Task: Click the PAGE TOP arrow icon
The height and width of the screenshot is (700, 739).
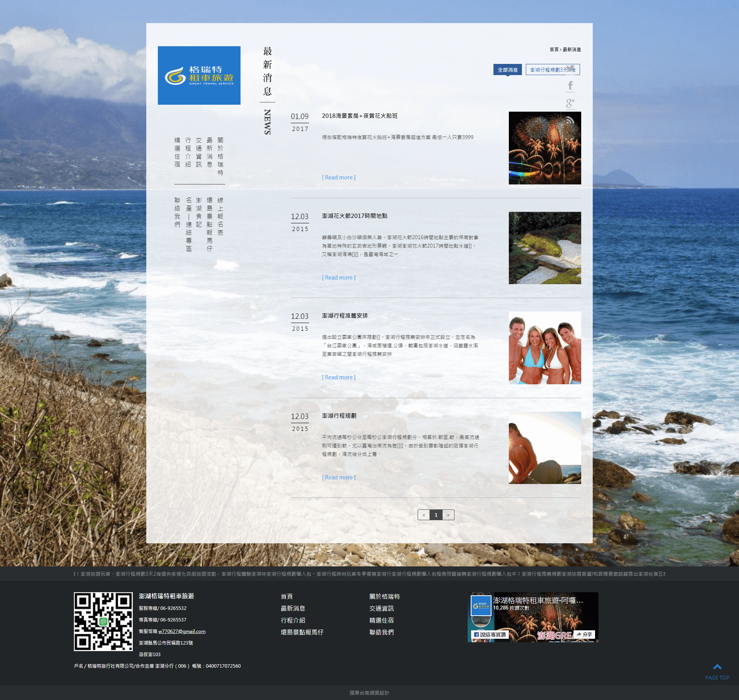Action: point(717,667)
